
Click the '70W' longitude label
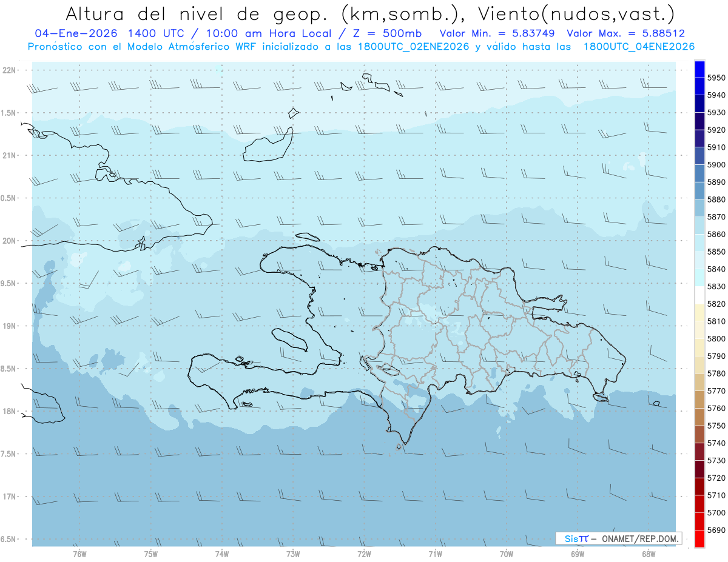pos(507,554)
